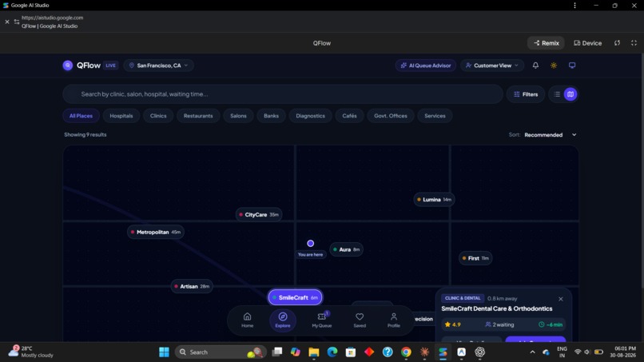Open Google Chrome from taskbar
Image resolution: width=644 pixels, height=362 pixels.
[x=406, y=352]
